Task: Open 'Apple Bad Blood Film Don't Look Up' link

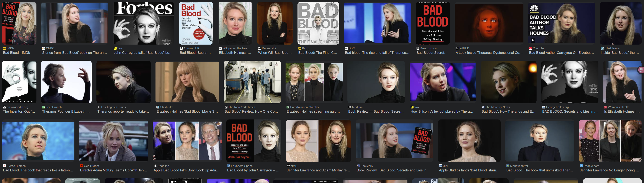Action: (186, 170)
